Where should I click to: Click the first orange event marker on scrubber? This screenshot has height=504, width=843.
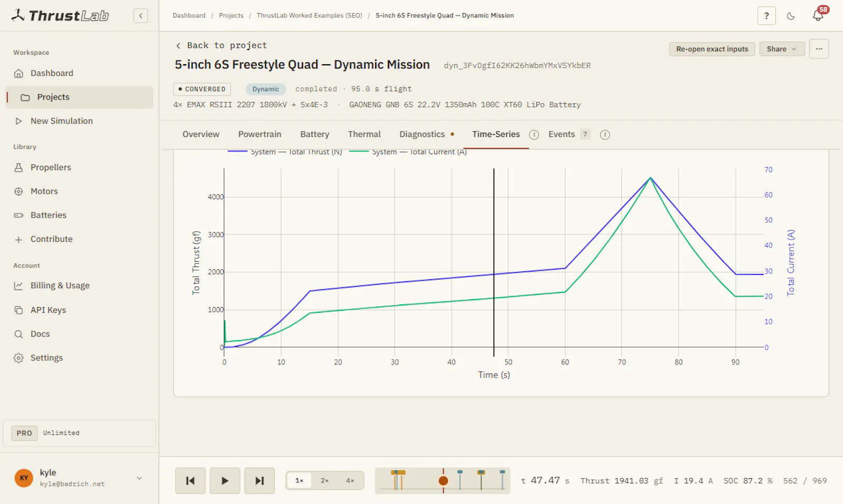coord(396,479)
